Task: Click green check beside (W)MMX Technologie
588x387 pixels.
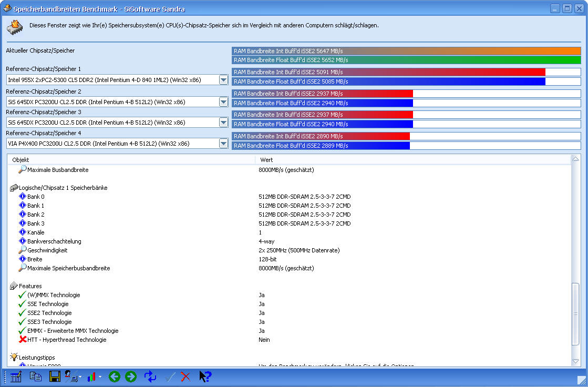Action: pyautogui.click(x=22, y=294)
